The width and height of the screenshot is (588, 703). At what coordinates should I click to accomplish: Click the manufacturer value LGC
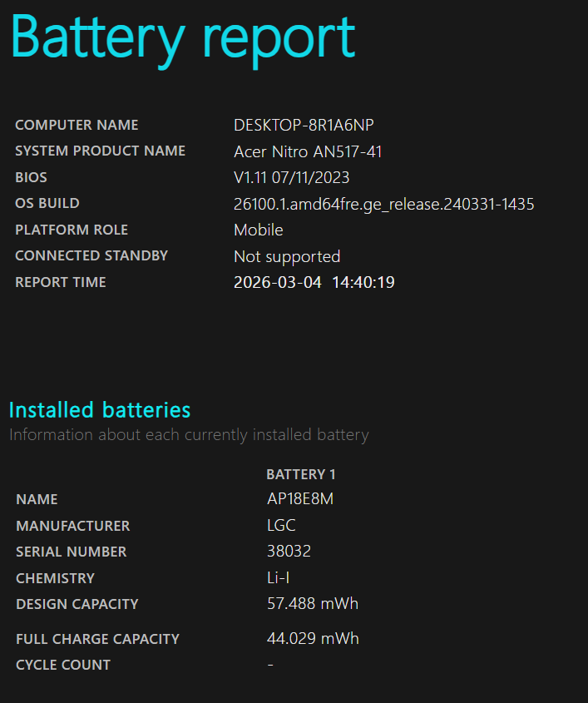(280, 526)
